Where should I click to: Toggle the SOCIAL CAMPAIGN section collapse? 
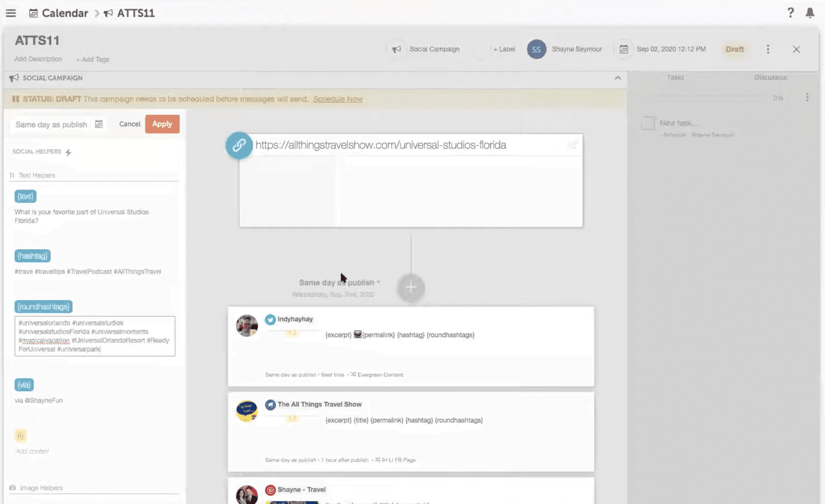click(x=617, y=77)
